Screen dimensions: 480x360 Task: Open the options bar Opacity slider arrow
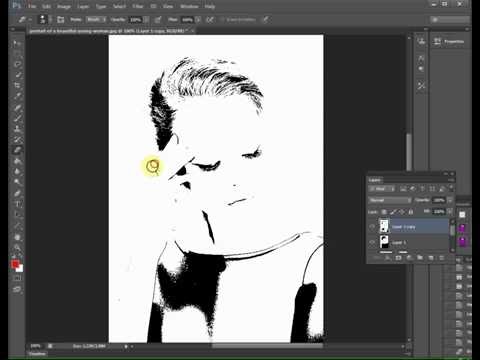(x=147, y=20)
